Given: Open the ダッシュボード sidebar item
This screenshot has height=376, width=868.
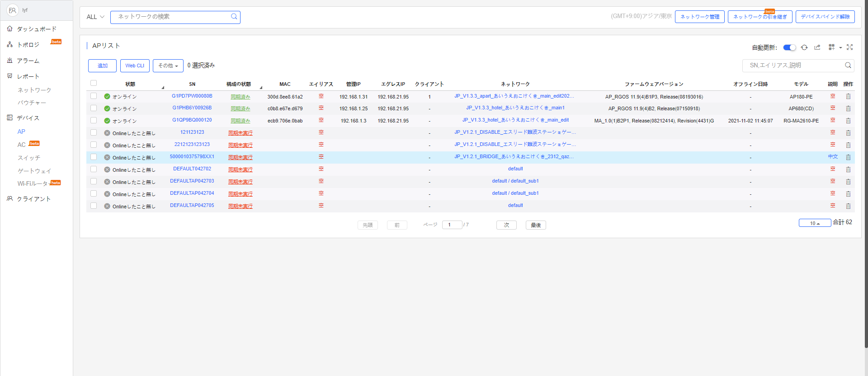Looking at the screenshot, I should [x=36, y=29].
